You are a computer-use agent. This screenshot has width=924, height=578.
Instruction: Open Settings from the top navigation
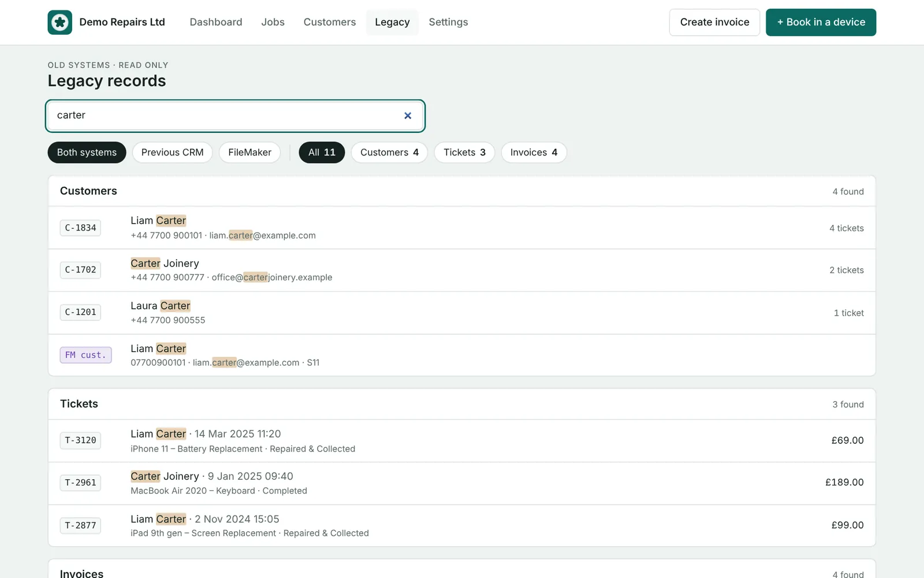[448, 22]
